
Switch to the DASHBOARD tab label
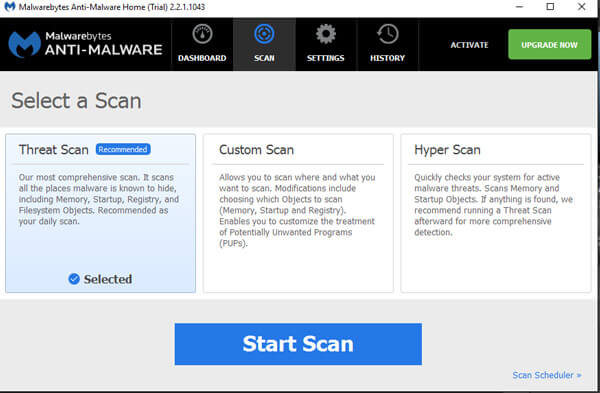(x=202, y=58)
